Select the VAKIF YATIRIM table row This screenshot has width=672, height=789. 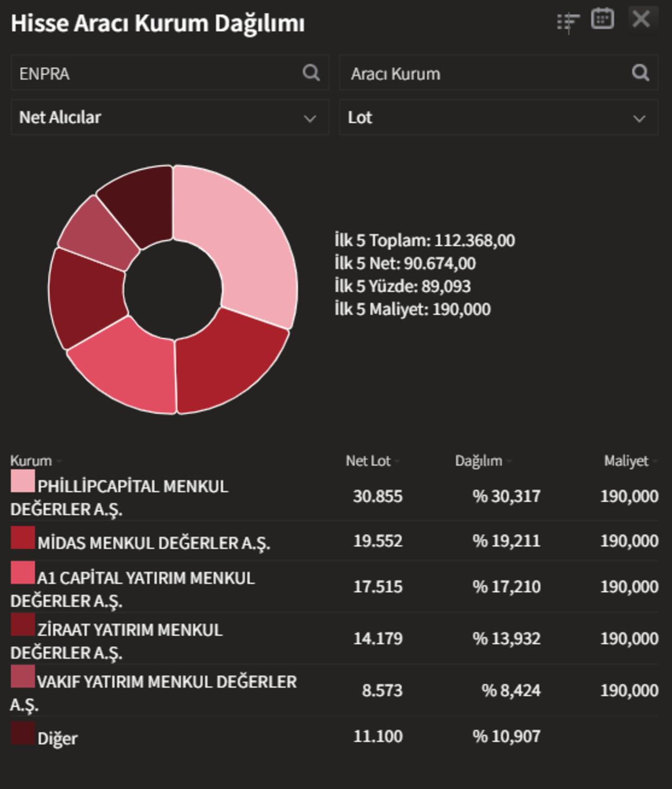[224, 690]
